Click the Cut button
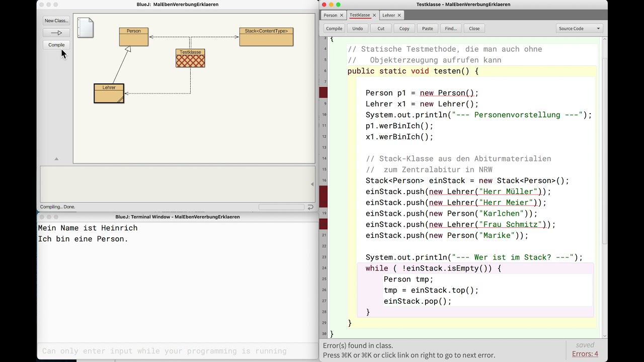This screenshot has width=644, height=362. pos(381,29)
